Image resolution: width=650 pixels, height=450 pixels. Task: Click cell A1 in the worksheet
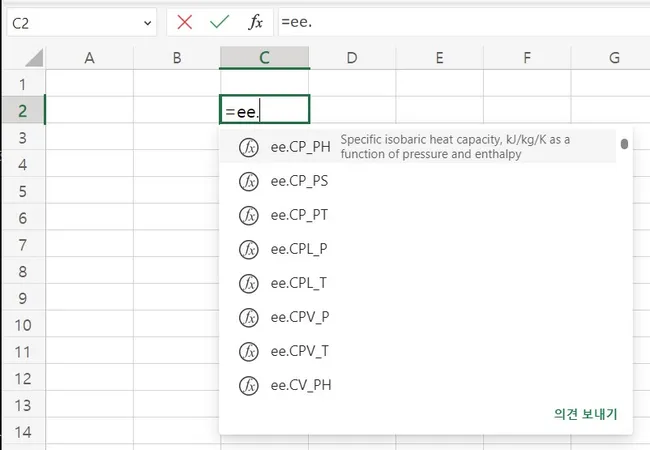(x=89, y=83)
